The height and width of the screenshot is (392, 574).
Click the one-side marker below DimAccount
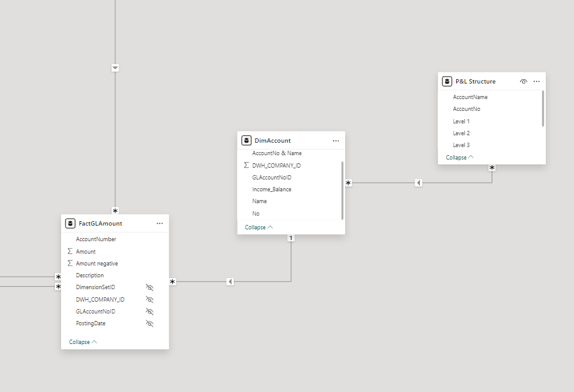click(x=291, y=238)
